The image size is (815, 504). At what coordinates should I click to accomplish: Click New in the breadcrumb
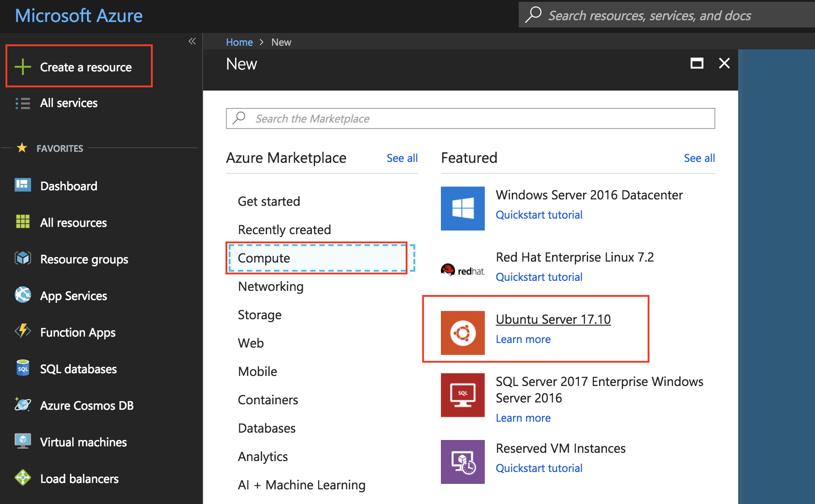(281, 42)
